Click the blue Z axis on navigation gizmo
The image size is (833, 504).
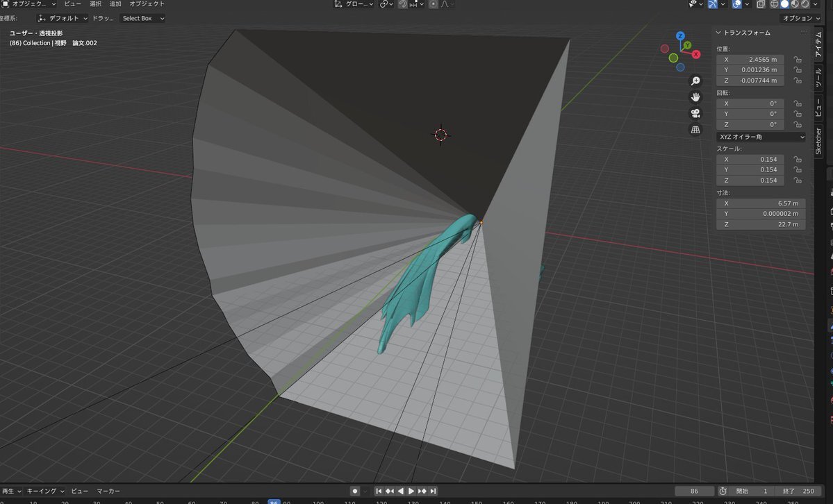click(681, 35)
